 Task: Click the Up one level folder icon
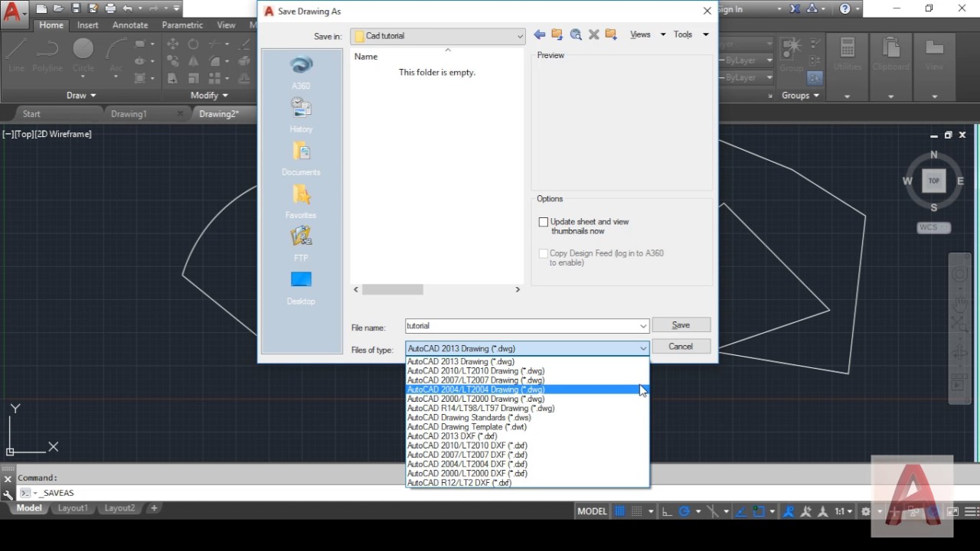click(557, 34)
